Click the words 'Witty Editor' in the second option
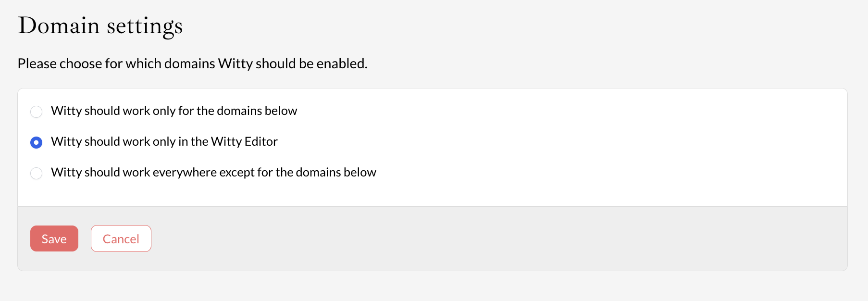 click(x=244, y=142)
